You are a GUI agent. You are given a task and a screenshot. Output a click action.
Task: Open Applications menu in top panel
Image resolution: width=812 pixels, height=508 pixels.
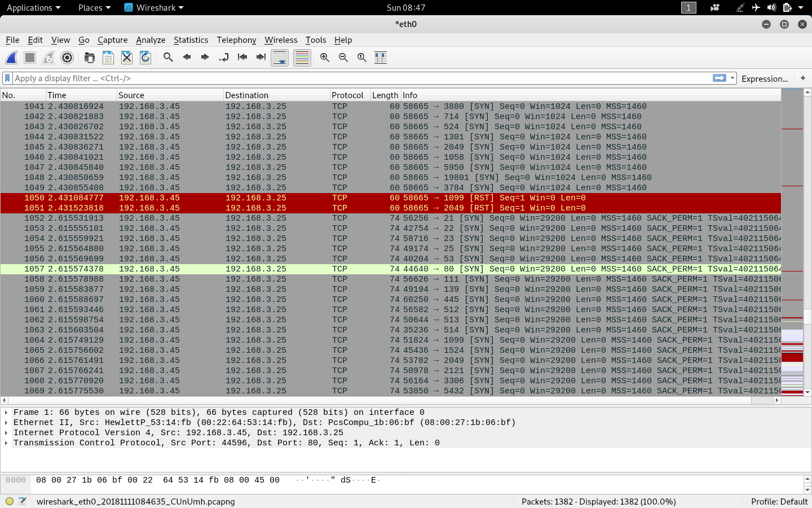click(33, 8)
